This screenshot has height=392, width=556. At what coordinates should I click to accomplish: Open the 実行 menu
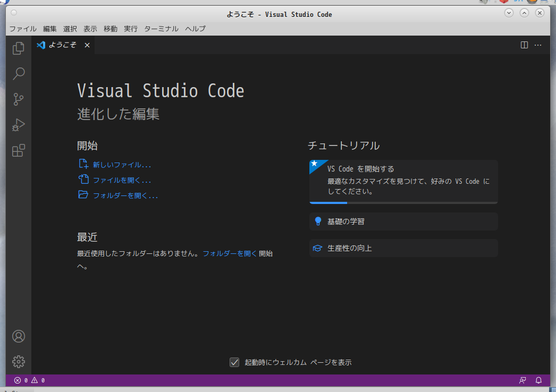(130, 29)
